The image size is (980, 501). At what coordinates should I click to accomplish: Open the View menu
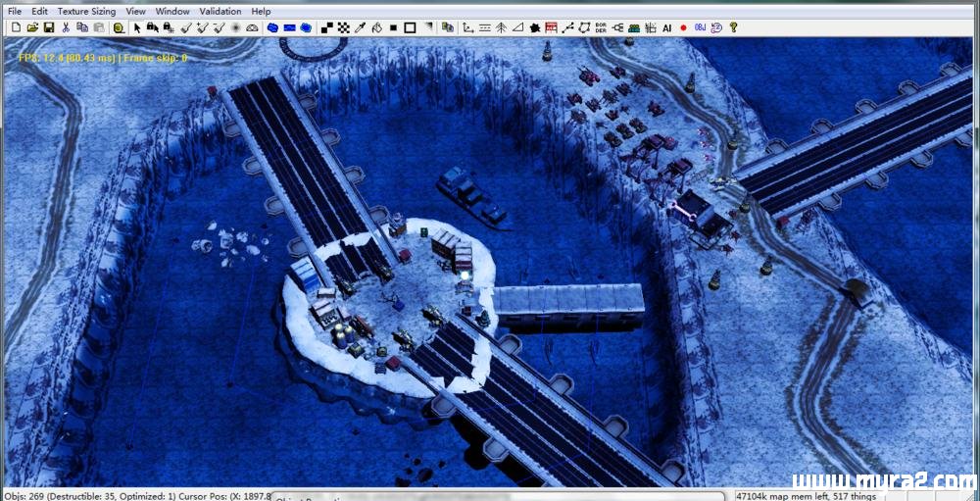pyautogui.click(x=135, y=11)
